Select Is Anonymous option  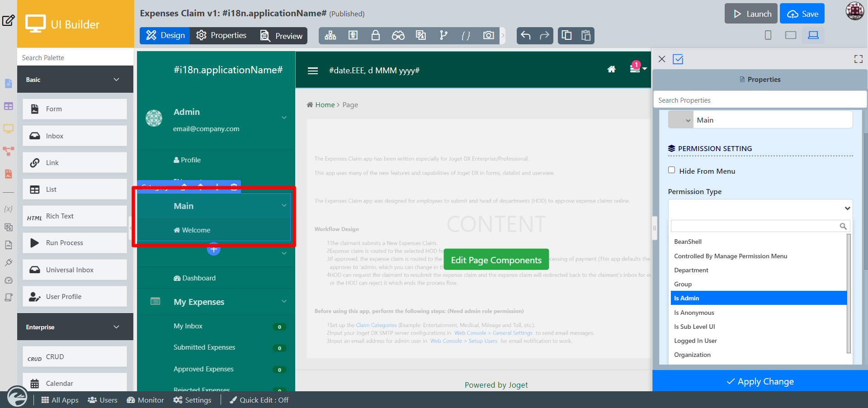[x=759, y=313]
